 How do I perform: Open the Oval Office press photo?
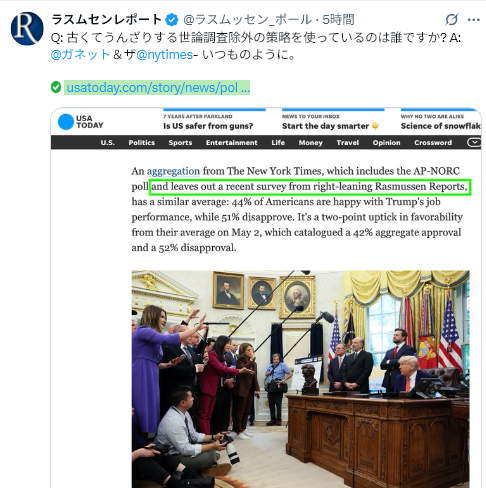(x=300, y=379)
